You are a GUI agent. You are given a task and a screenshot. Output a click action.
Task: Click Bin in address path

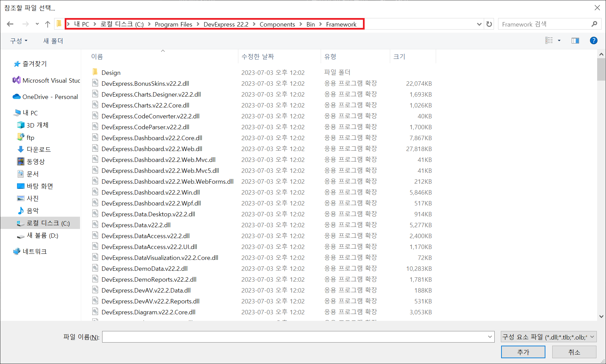point(310,24)
